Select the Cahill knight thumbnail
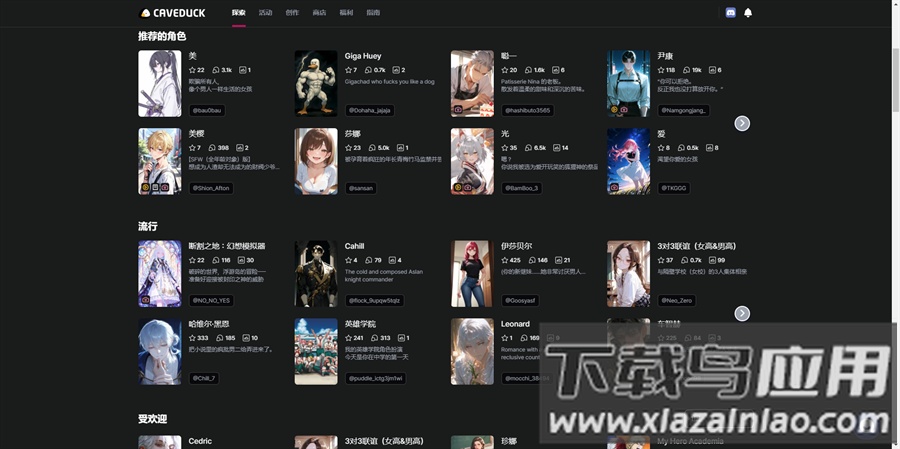 tap(316, 274)
